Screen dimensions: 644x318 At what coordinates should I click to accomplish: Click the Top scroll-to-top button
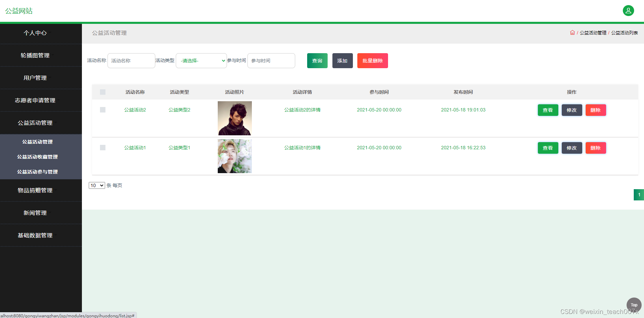634,305
